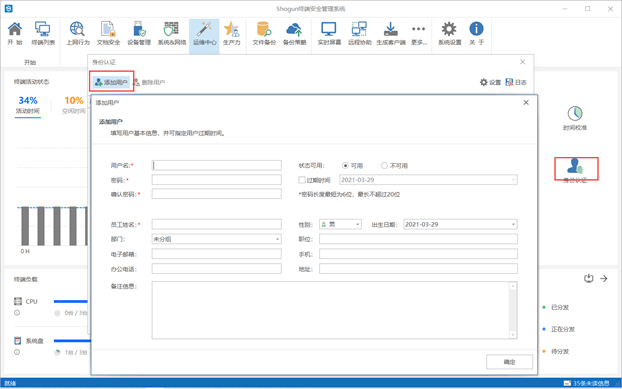Image resolution: width=622 pixels, height=389 pixels.
Task: Open 设置 settings in the identity panel
Action: pyautogui.click(x=490, y=82)
